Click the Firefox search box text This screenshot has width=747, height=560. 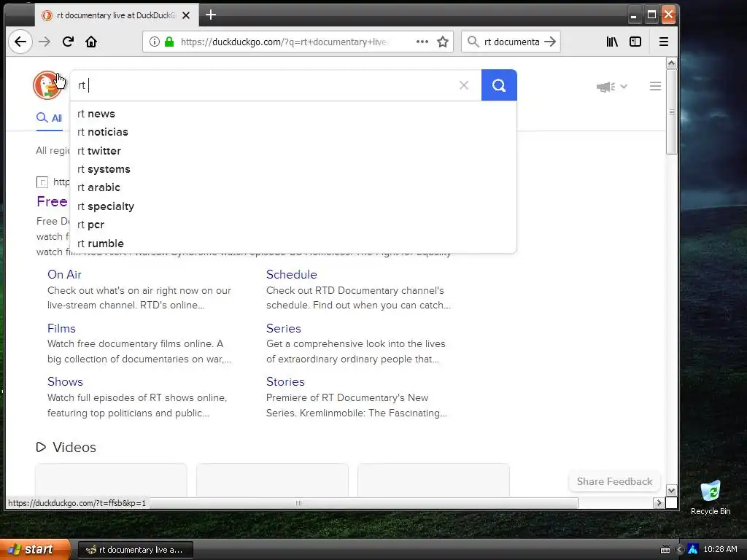click(511, 42)
